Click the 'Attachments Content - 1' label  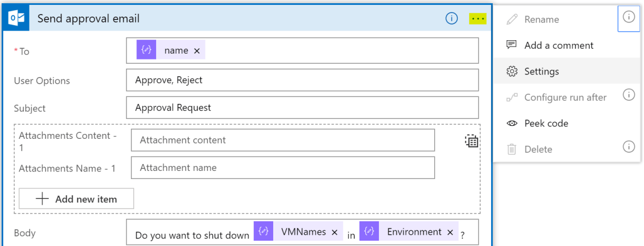(x=68, y=141)
